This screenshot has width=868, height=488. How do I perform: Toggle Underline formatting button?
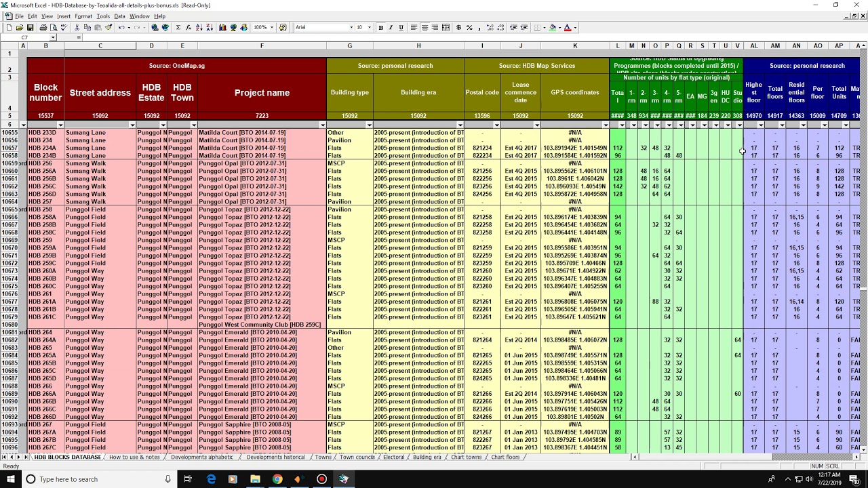[401, 28]
